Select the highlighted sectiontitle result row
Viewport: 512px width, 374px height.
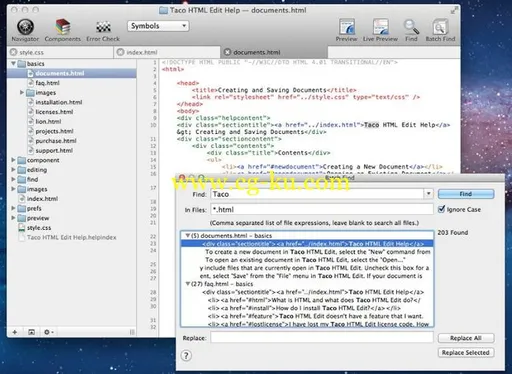tap(307, 244)
